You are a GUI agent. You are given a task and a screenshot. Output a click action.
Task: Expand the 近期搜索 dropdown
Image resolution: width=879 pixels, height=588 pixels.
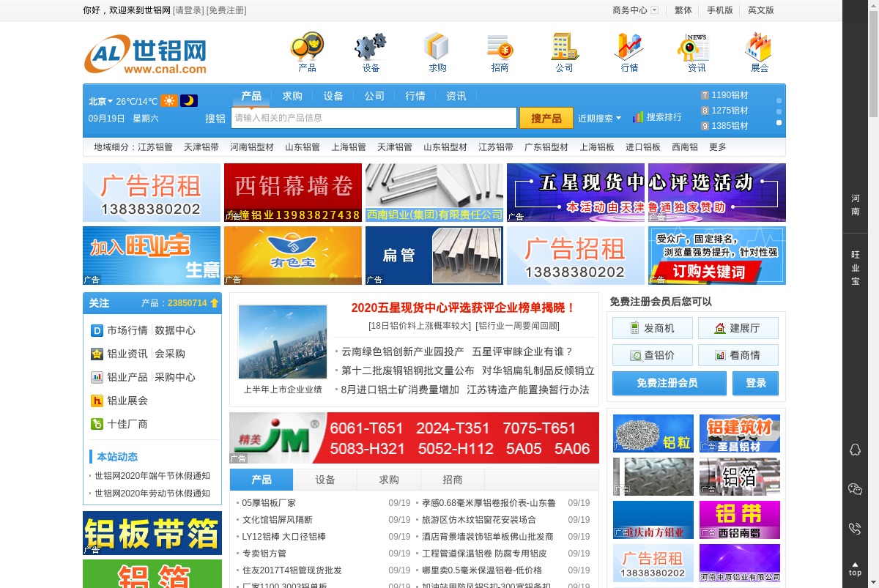point(599,118)
